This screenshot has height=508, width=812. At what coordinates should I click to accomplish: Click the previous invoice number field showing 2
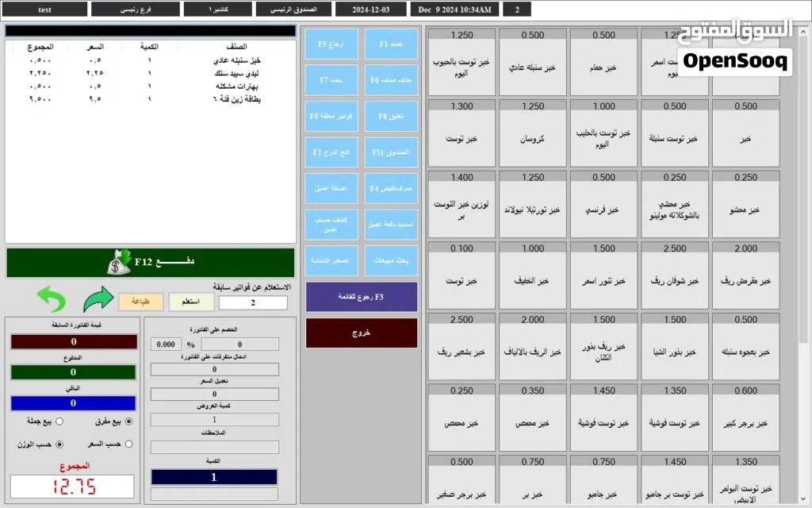253,302
